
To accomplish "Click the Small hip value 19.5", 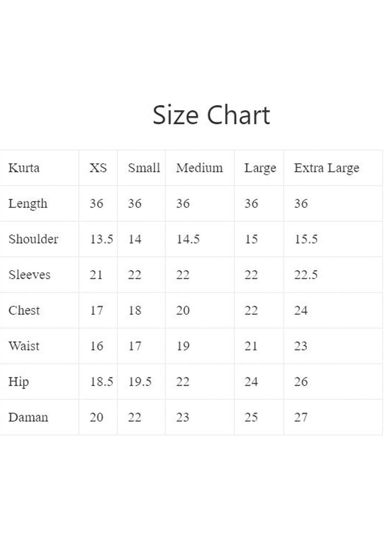I will (x=140, y=381).
